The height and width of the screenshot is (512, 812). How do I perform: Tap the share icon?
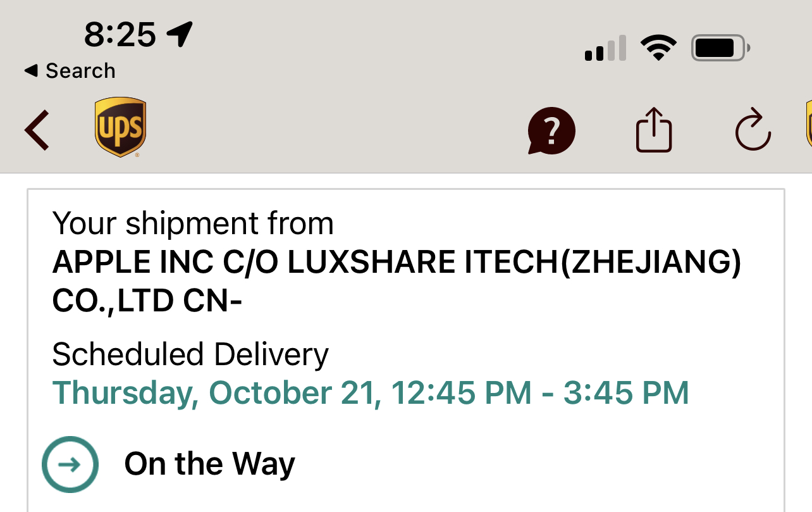653,130
